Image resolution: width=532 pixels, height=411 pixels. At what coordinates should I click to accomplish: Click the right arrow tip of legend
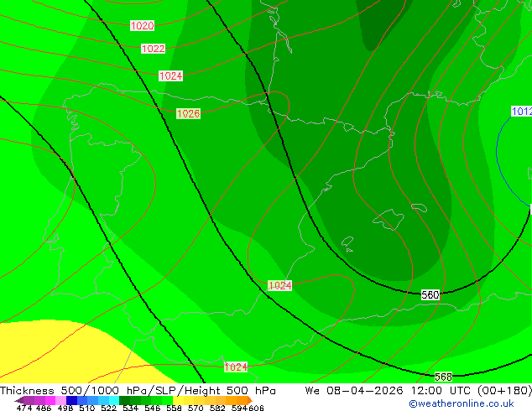click(x=251, y=401)
